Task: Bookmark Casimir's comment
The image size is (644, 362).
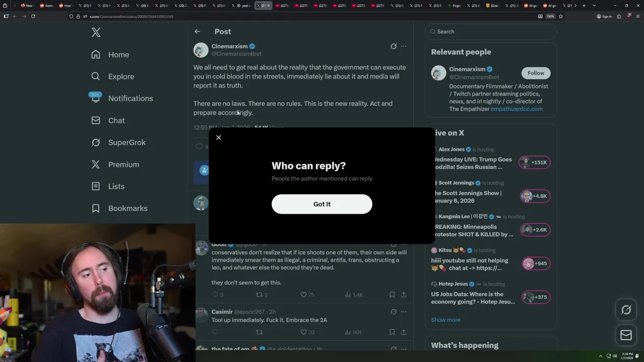Action: 392,332
